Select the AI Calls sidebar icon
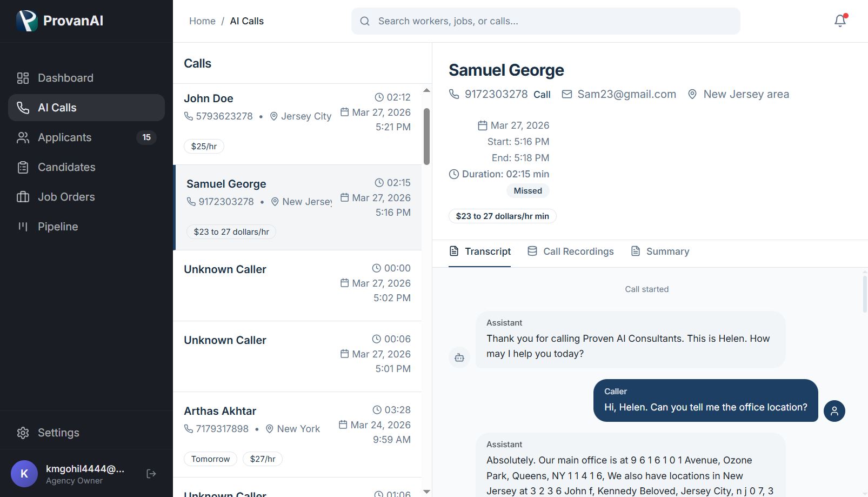This screenshot has height=497, width=868. [x=22, y=108]
